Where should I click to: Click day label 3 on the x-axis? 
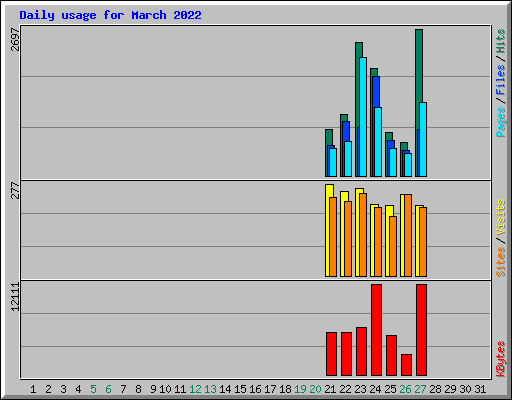[63, 389]
